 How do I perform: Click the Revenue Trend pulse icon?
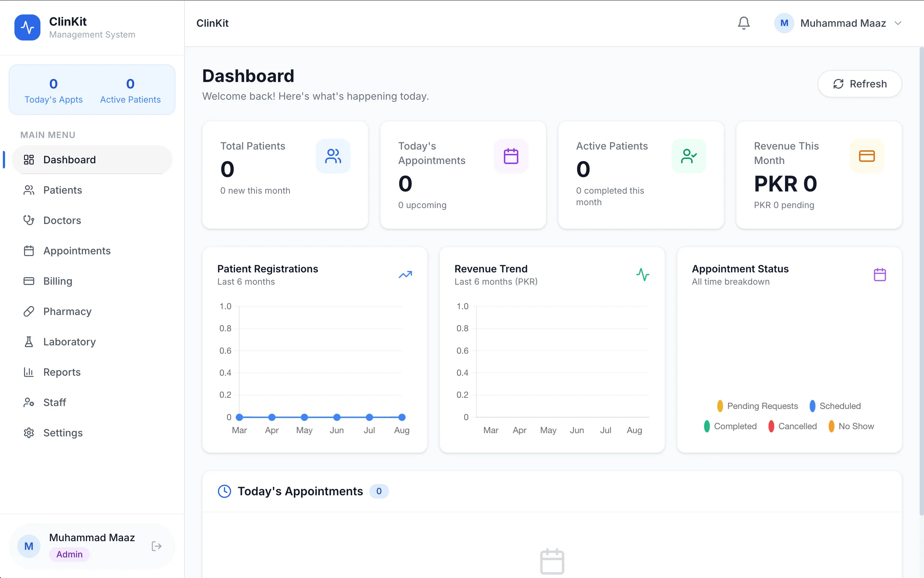tap(642, 275)
